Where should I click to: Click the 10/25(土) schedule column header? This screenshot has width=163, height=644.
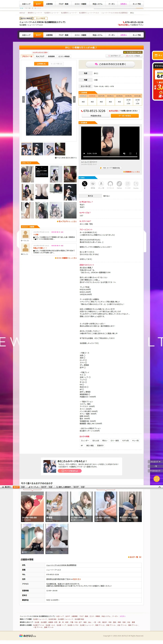click(83, 96)
